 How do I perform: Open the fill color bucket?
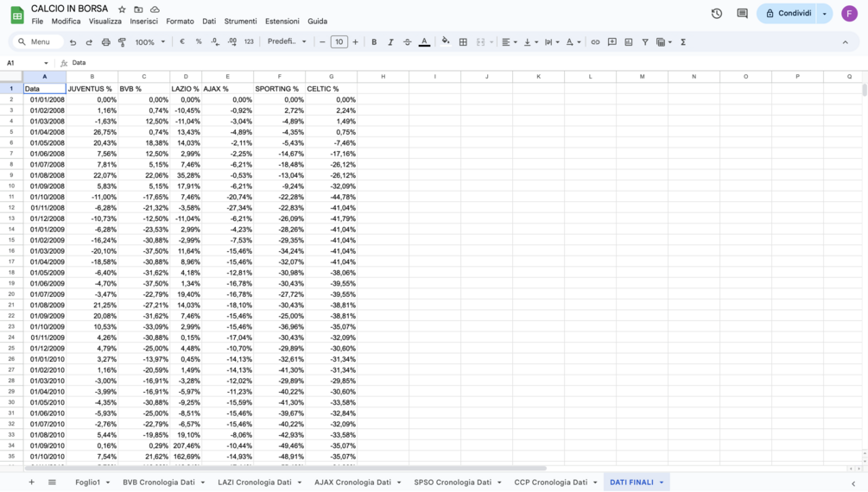[x=446, y=42]
